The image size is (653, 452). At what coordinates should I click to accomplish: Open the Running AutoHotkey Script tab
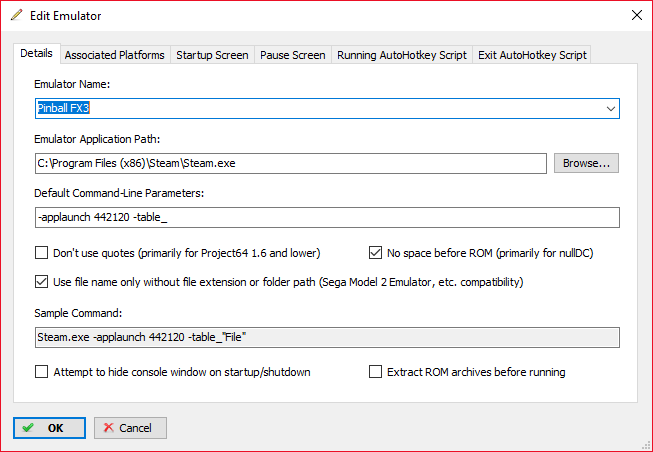[402, 55]
